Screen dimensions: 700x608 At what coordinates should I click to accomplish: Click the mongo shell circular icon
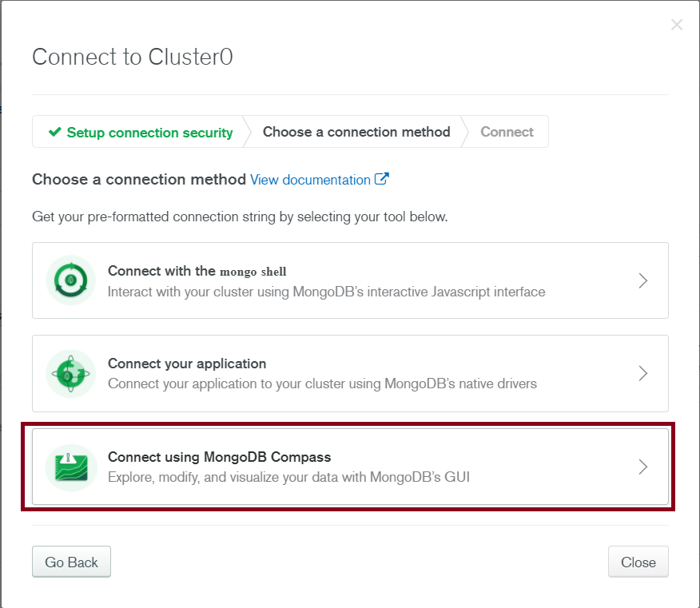click(70, 280)
